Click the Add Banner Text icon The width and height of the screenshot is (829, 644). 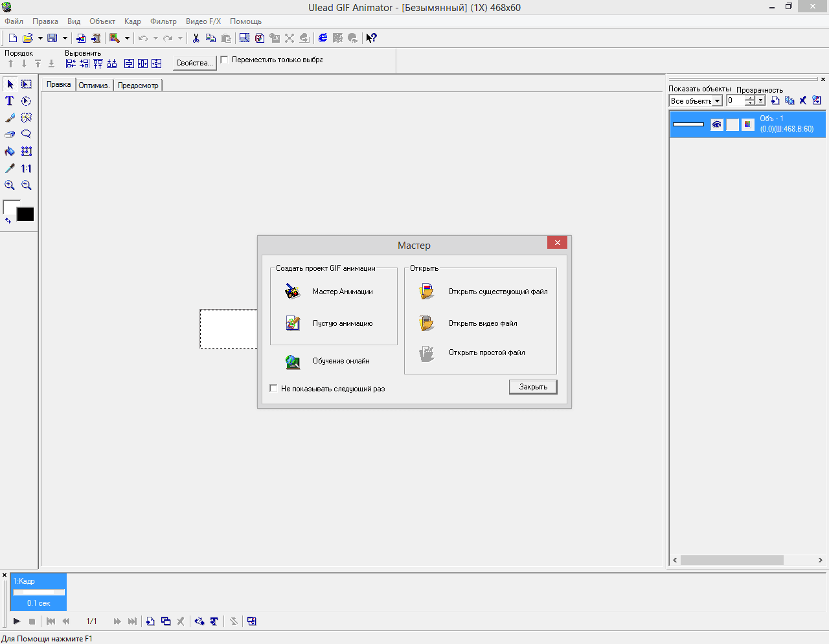(x=214, y=621)
